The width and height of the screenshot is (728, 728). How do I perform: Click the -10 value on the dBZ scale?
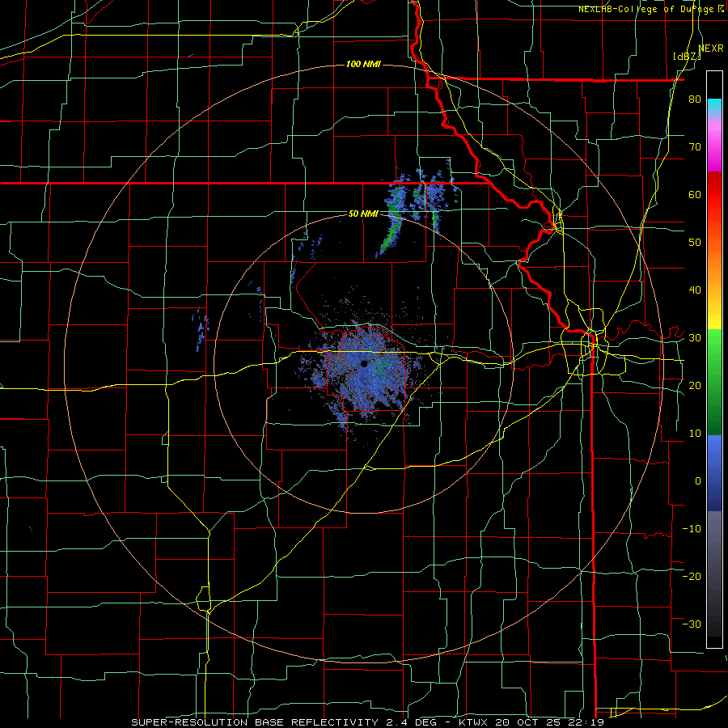click(x=692, y=529)
